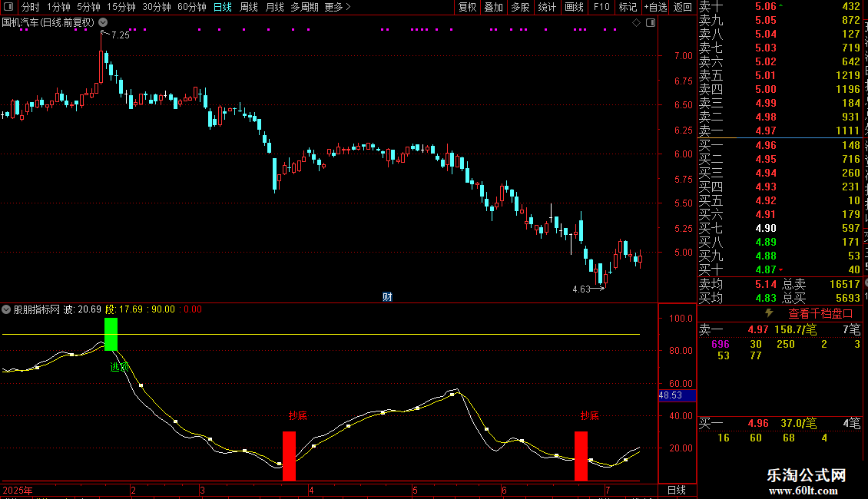The width and height of the screenshot is (868, 499).
Task: Click the 买一 price 4.96 in order book
Action: click(x=766, y=145)
